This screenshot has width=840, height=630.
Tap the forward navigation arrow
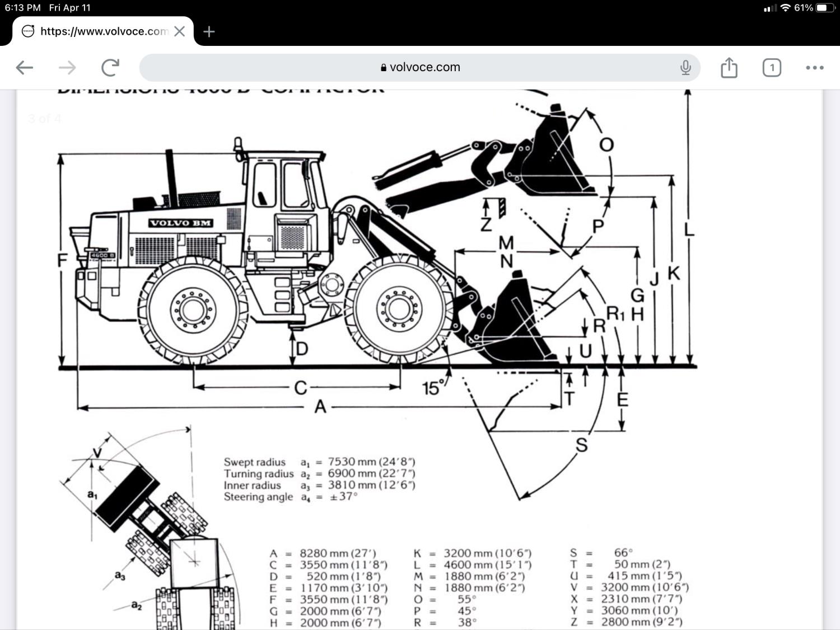pyautogui.click(x=67, y=68)
